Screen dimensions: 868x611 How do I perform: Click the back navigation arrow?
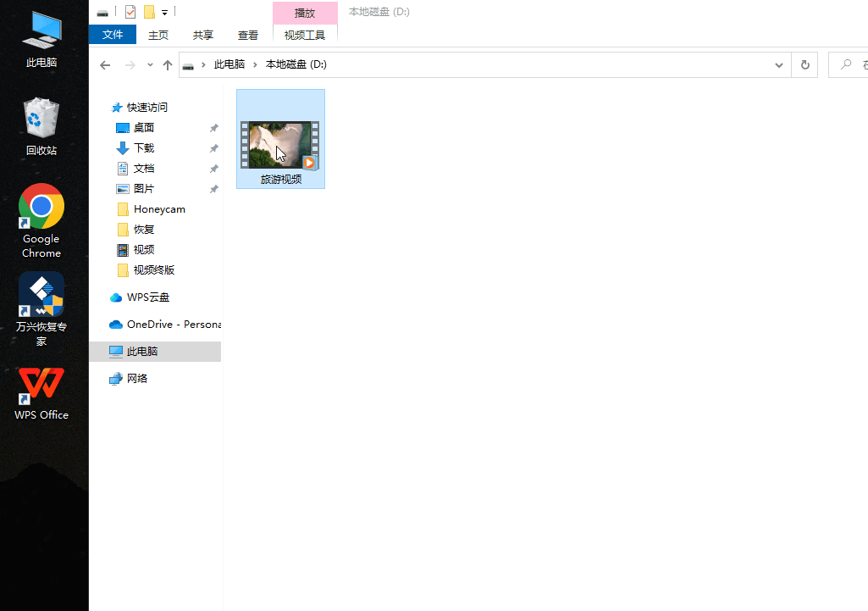point(104,64)
